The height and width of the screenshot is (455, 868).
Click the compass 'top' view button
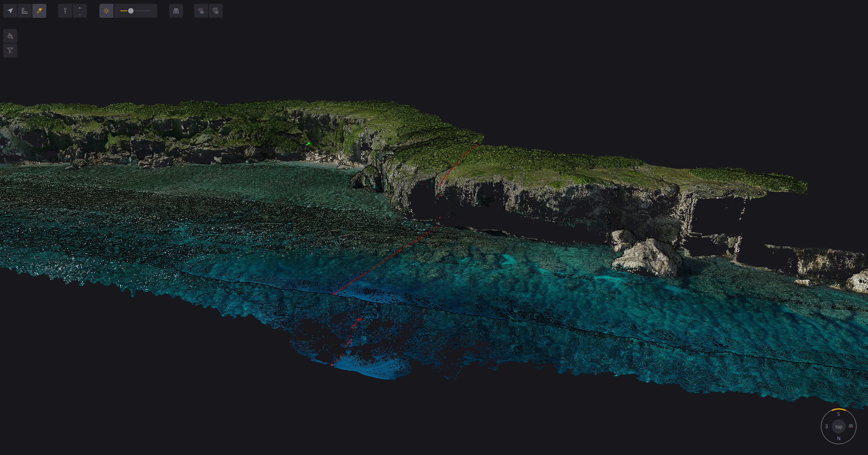click(x=839, y=427)
